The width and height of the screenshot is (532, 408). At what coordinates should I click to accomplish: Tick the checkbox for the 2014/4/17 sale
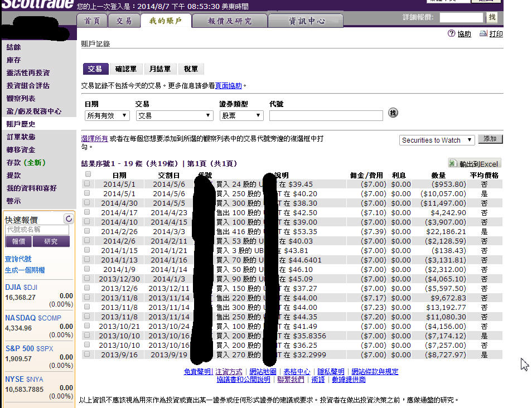(x=87, y=212)
